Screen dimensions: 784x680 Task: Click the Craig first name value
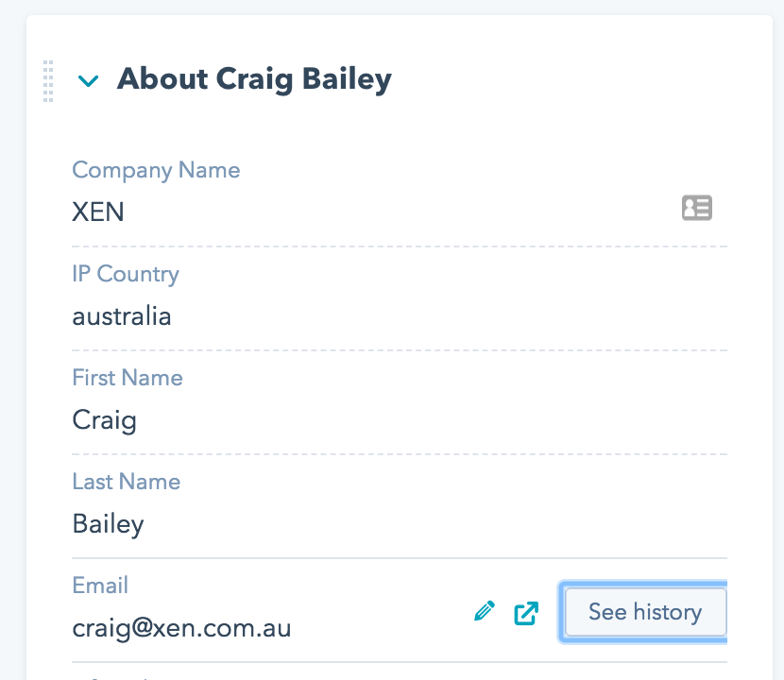pyautogui.click(x=105, y=419)
